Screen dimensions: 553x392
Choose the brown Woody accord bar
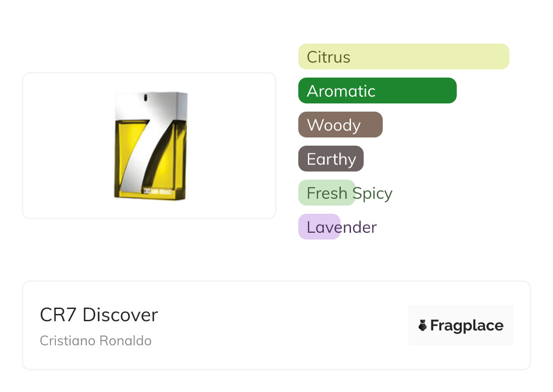pos(340,125)
